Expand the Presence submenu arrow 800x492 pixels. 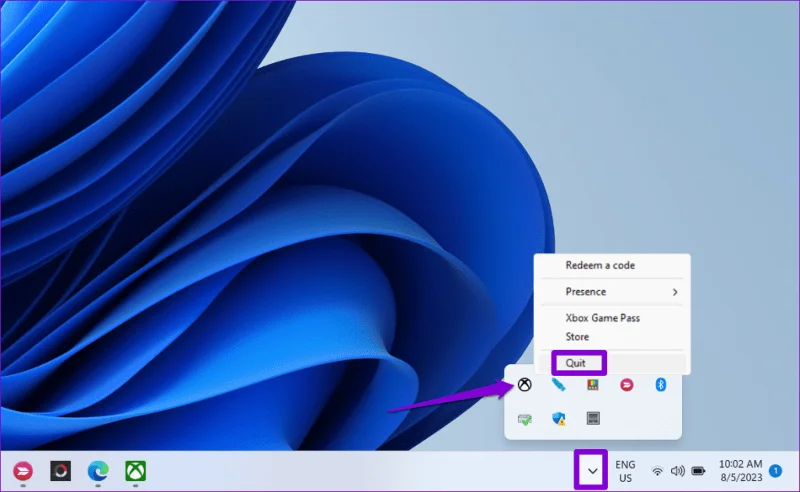point(675,292)
